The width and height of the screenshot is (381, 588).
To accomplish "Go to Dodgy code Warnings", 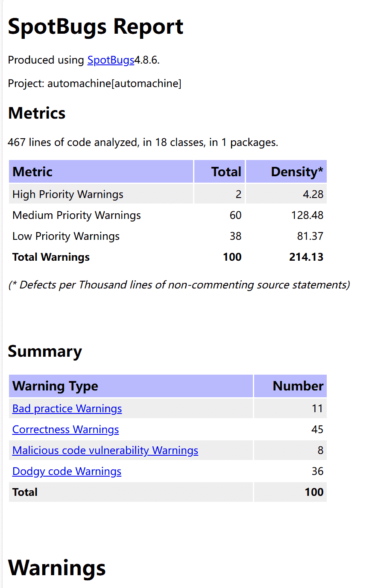I will [67, 472].
